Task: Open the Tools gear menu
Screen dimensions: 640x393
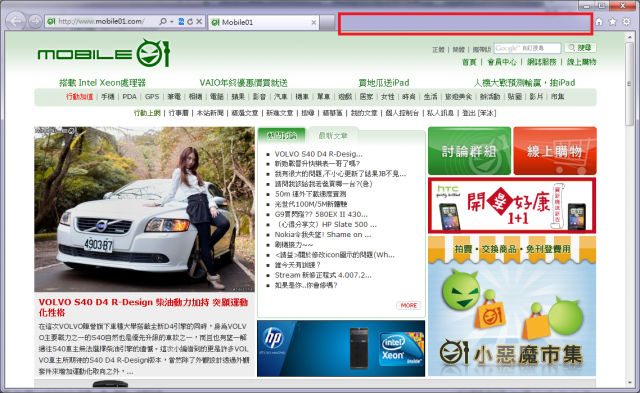Action: 627,22
